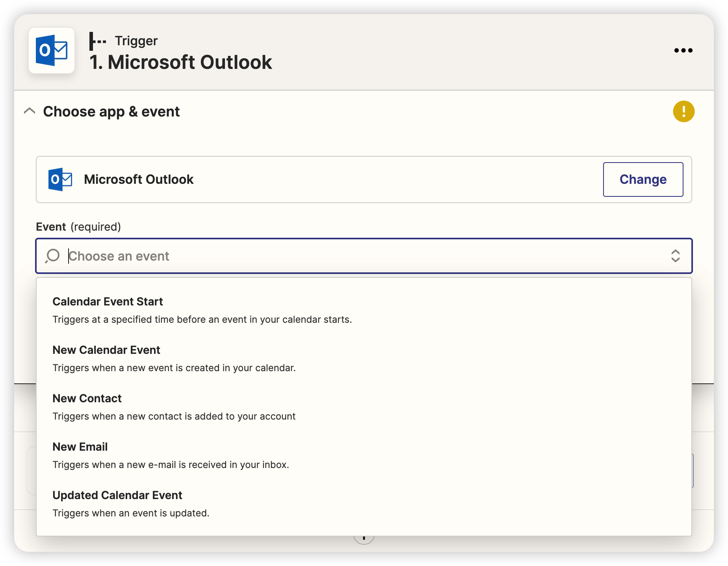The height and width of the screenshot is (566, 728).
Task: Collapse the Choose app & event section
Action: [30, 111]
